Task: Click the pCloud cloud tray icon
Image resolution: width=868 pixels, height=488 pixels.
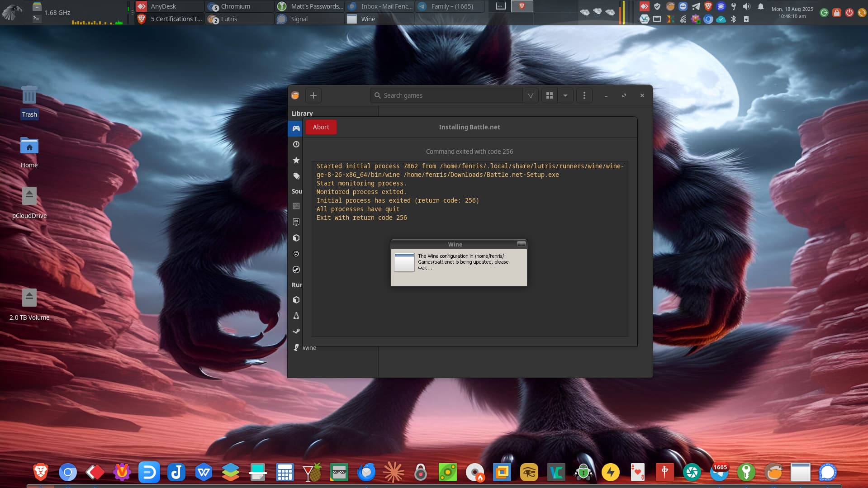Action: pos(721,19)
